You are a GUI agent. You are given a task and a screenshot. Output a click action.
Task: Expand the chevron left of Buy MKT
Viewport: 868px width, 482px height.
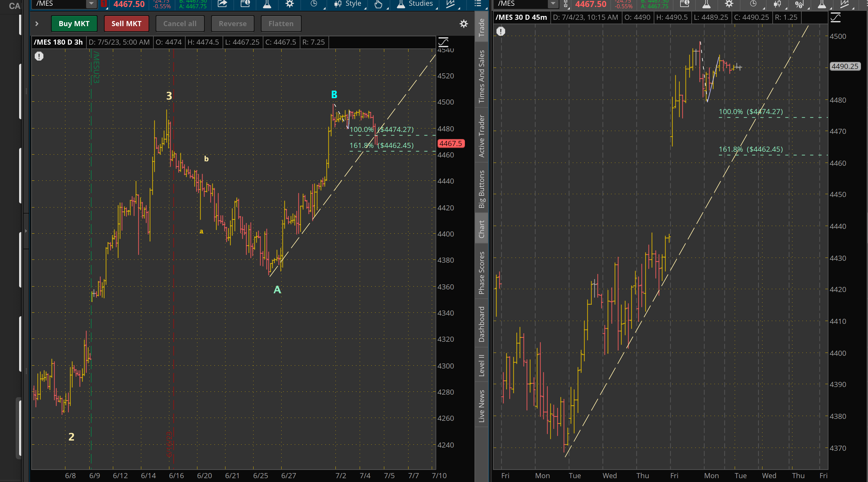[x=37, y=24]
